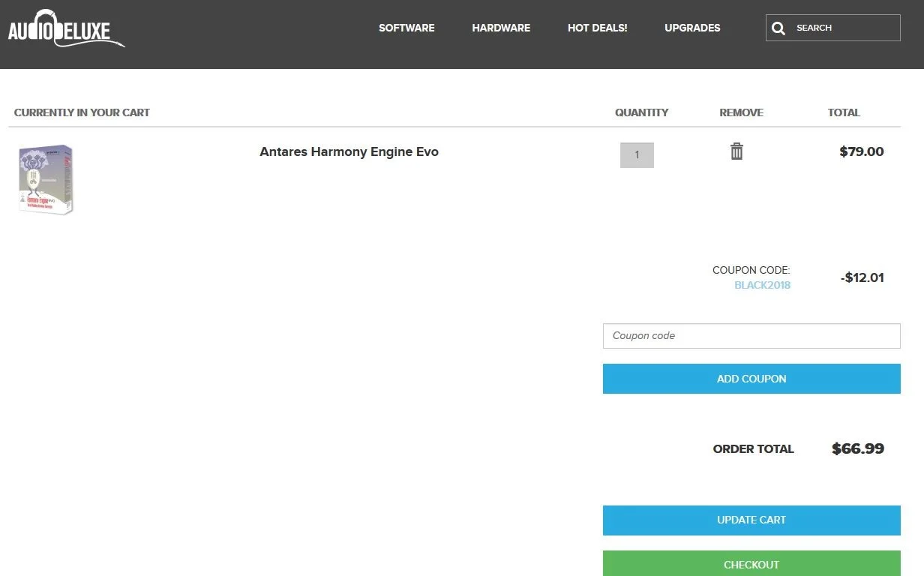Click the BLACK2018 coupon code
This screenshot has height=576, width=924.
click(x=762, y=285)
